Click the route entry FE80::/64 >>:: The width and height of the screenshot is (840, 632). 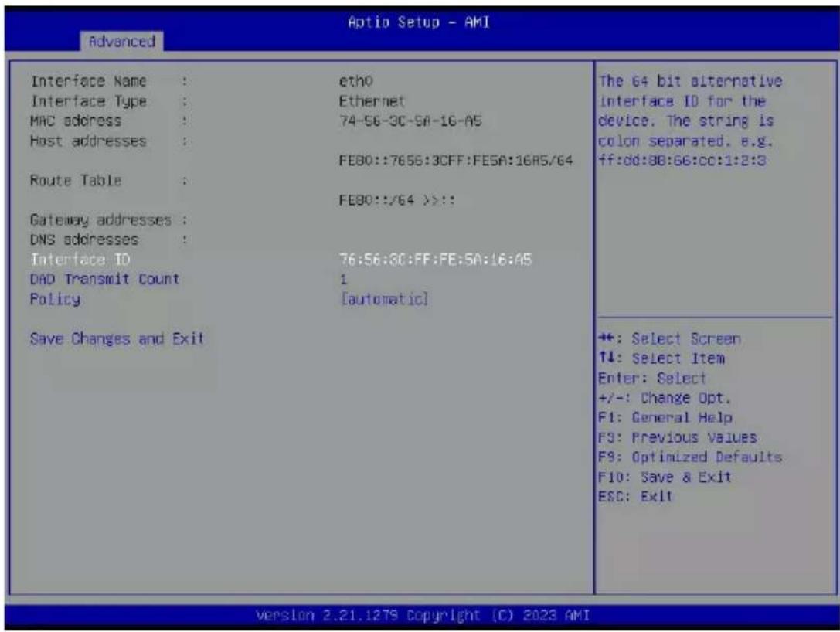coord(397,200)
